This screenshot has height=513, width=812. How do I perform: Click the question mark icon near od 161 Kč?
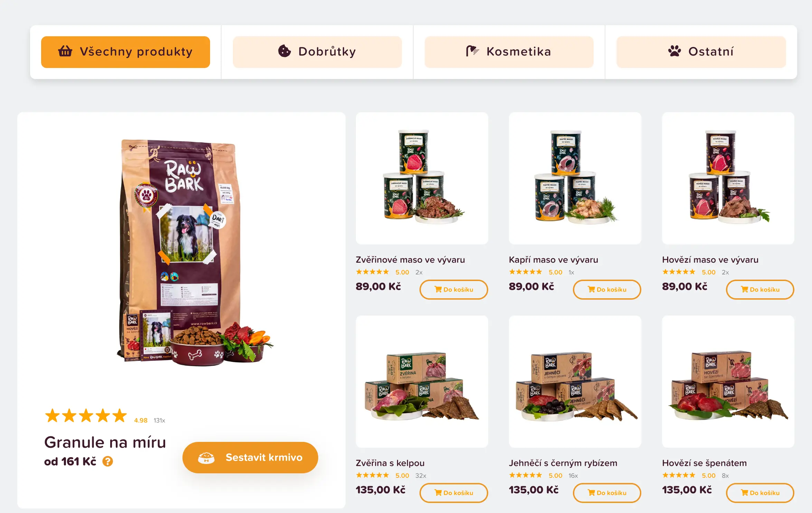click(x=108, y=461)
